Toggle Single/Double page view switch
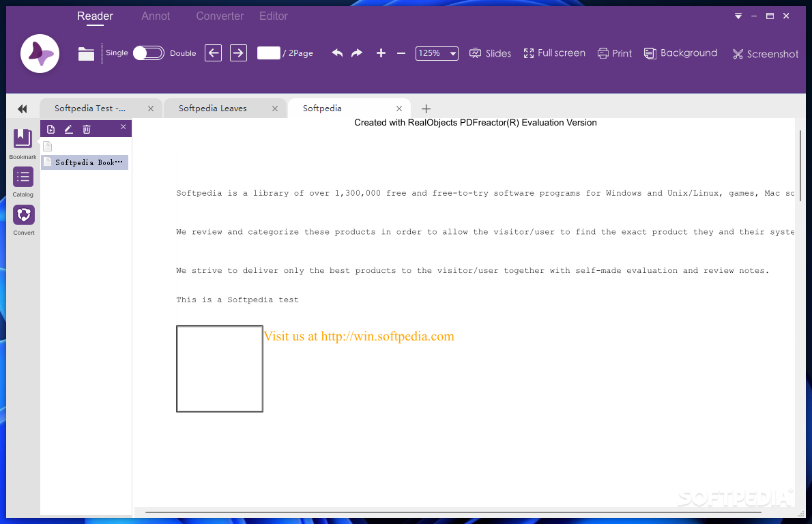 [149, 53]
